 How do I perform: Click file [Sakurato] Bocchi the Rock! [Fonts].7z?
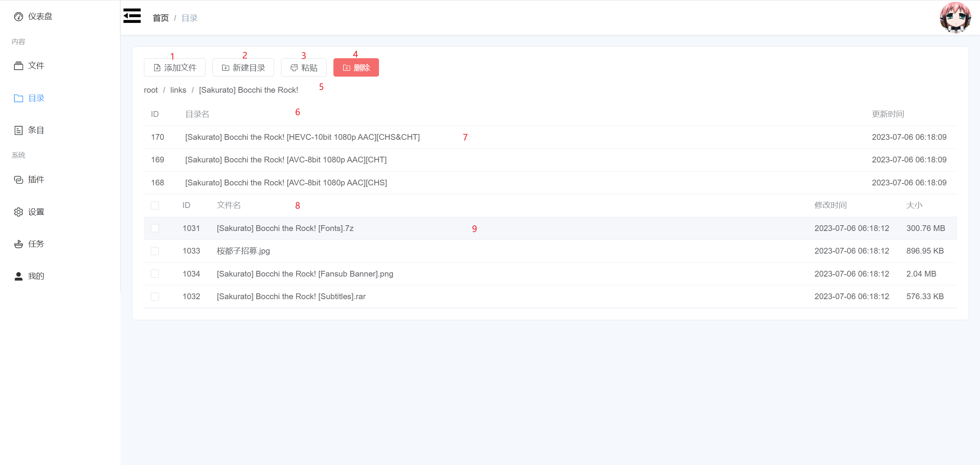[x=285, y=228]
